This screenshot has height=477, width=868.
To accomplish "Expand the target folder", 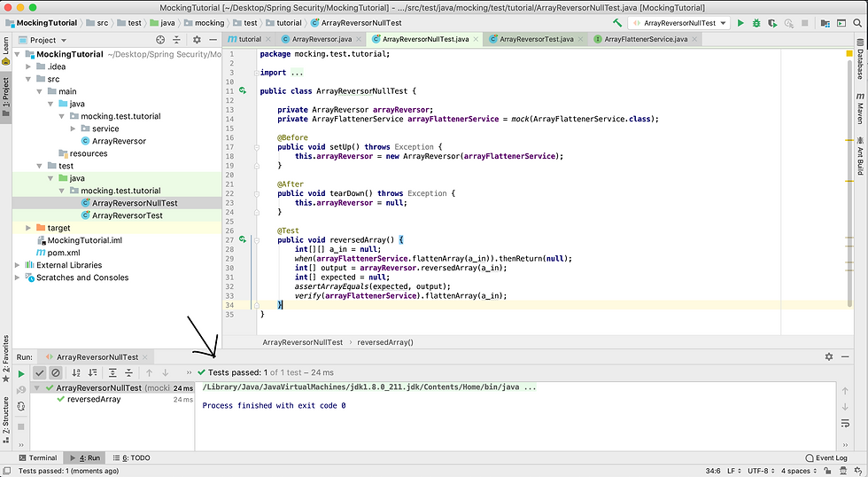I will click(28, 228).
